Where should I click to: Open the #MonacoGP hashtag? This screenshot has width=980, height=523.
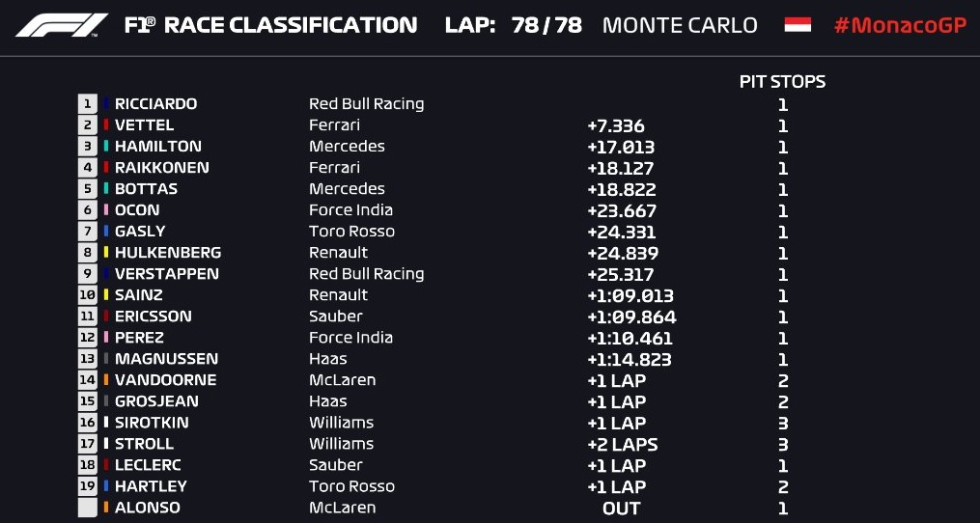click(900, 25)
